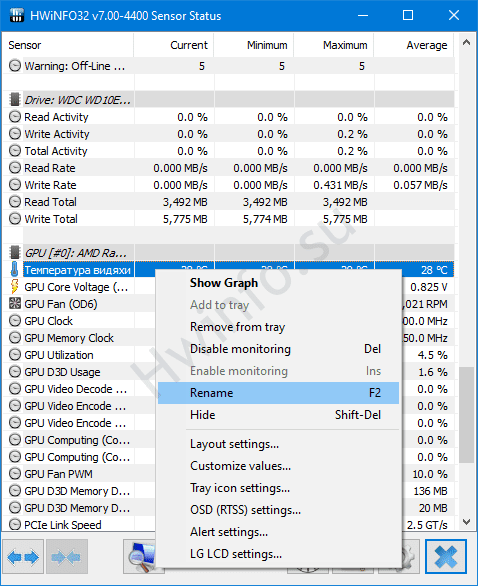Click the Current column header
478x586 pixels.
(x=174, y=45)
